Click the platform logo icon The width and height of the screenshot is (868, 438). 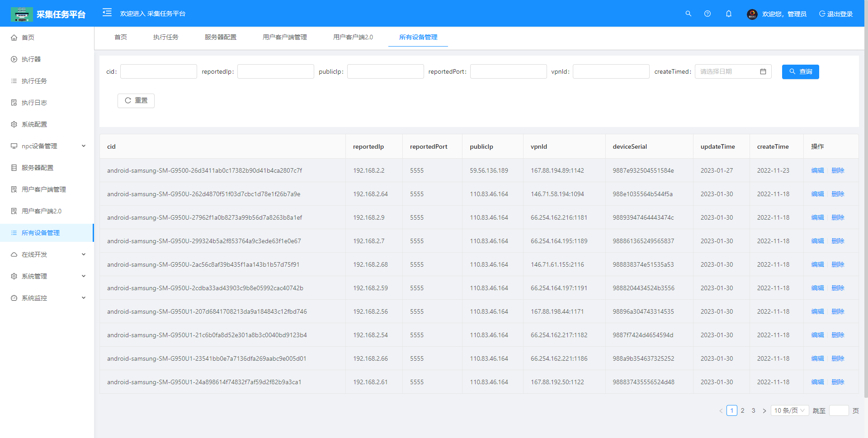click(22, 14)
